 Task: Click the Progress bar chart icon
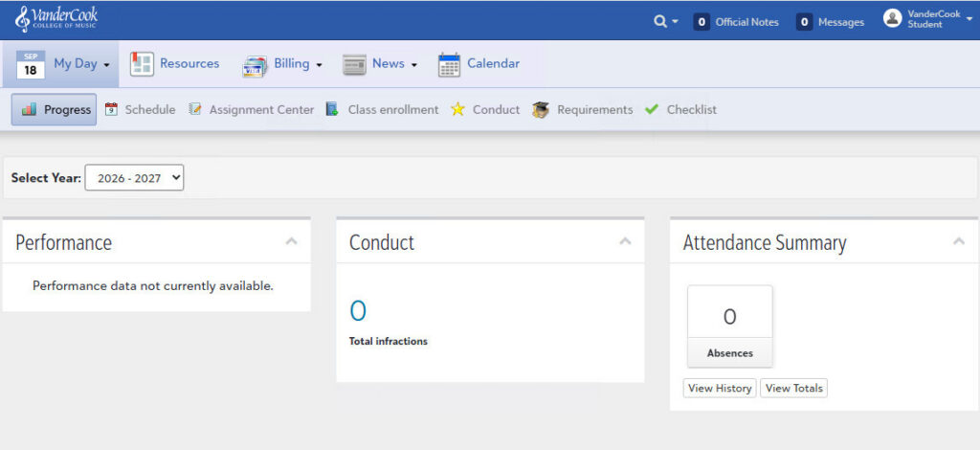point(29,110)
